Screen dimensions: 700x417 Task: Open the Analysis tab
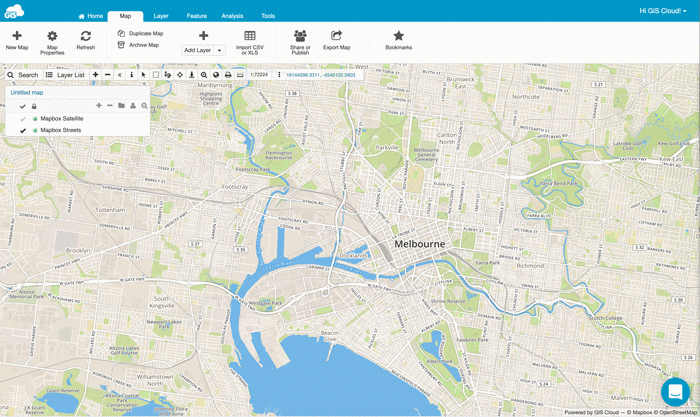232,16
